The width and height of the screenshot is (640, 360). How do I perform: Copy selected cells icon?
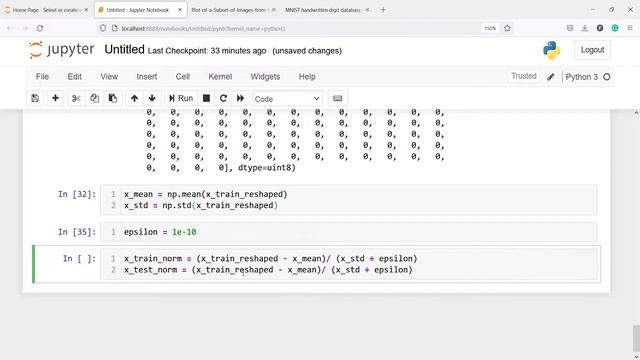(94, 98)
